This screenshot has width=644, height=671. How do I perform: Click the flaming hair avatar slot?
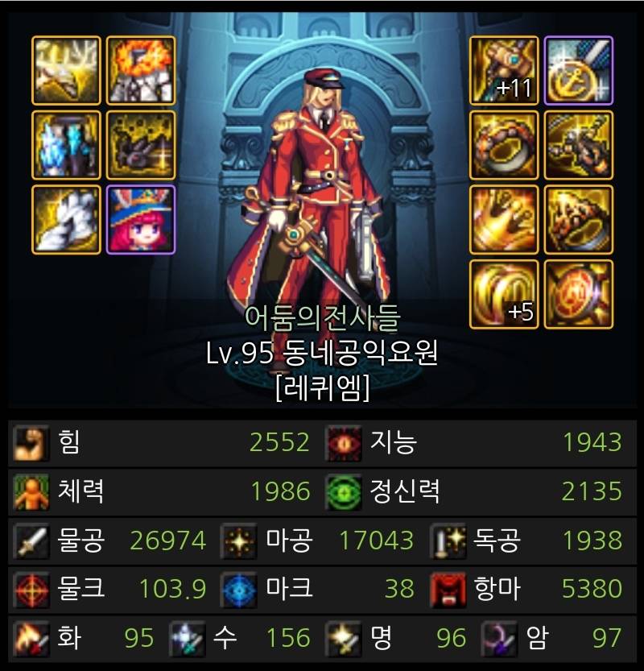coord(141,71)
